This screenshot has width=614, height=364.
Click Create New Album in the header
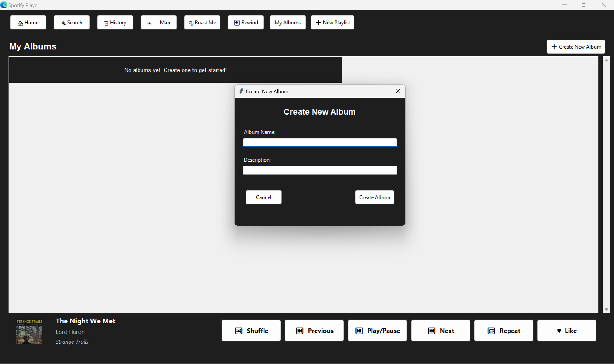tap(575, 47)
